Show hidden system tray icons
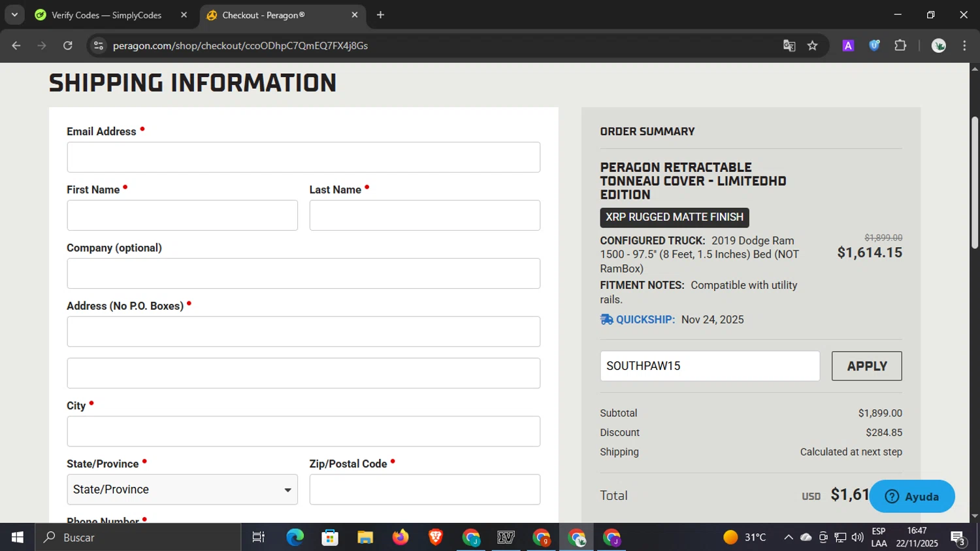This screenshot has height=551, width=980. (789, 537)
